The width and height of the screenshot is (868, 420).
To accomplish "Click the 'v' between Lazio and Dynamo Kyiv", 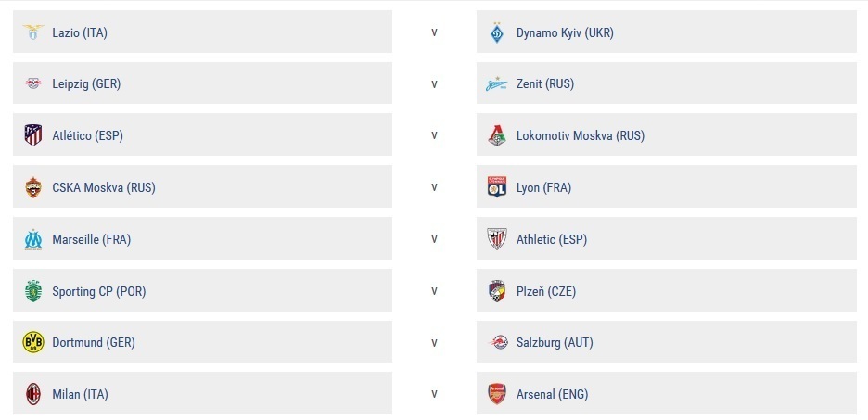I will point(435,32).
